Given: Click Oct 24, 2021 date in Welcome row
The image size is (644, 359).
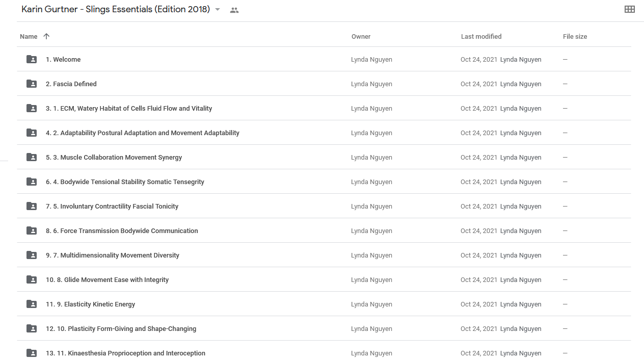Looking at the screenshot, I should (x=479, y=60).
